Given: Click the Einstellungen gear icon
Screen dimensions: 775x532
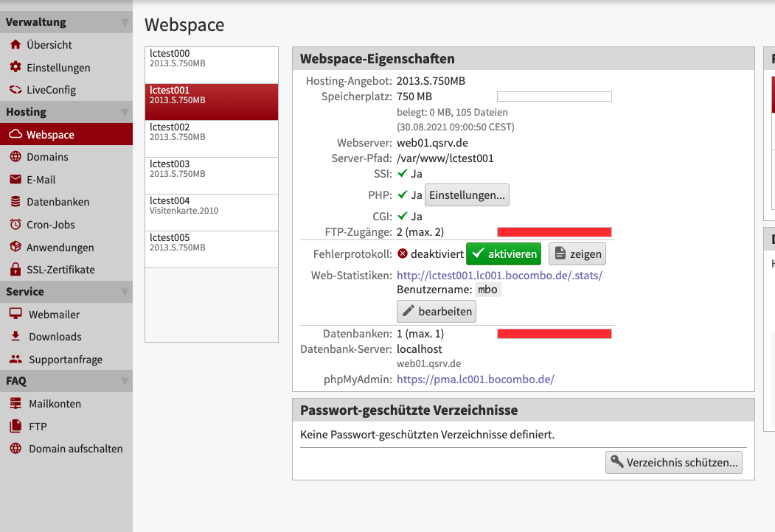Looking at the screenshot, I should (15, 66).
